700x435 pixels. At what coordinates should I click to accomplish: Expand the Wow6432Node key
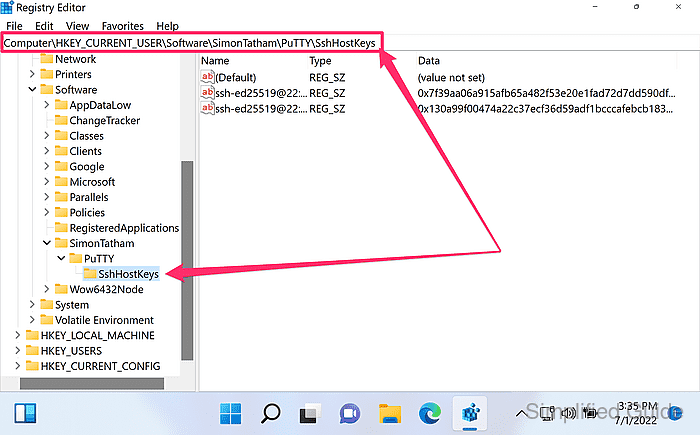coord(47,289)
